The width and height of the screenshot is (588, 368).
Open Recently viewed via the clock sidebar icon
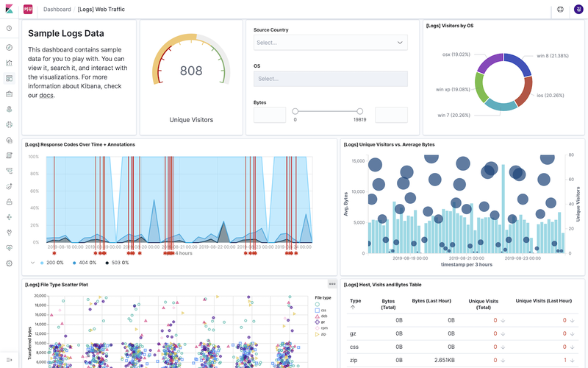(10, 28)
